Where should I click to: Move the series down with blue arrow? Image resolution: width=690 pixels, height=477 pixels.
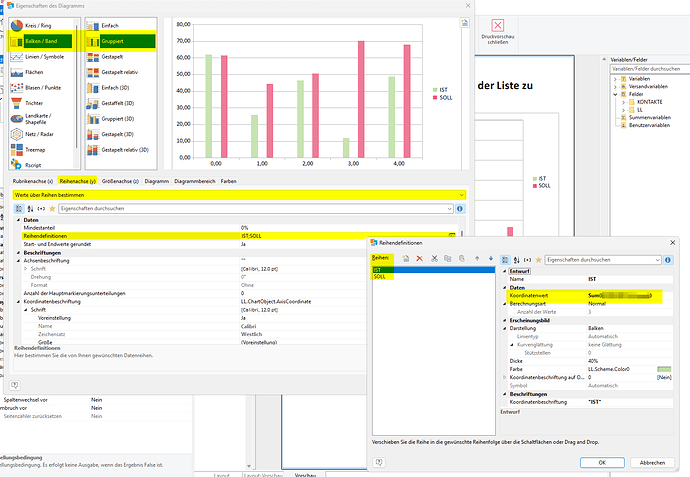[x=491, y=258]
